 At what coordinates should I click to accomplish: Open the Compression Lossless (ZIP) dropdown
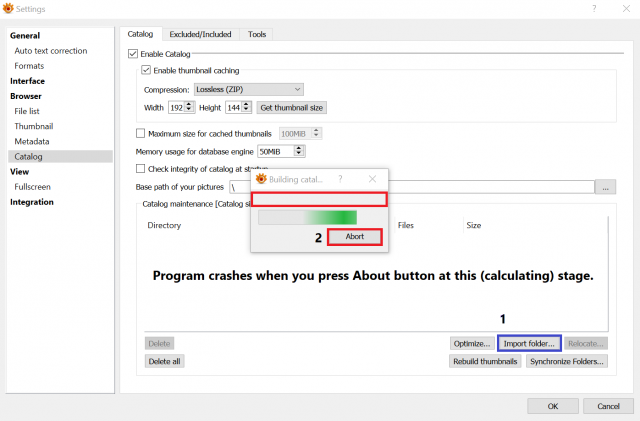[x=249, y=89]
